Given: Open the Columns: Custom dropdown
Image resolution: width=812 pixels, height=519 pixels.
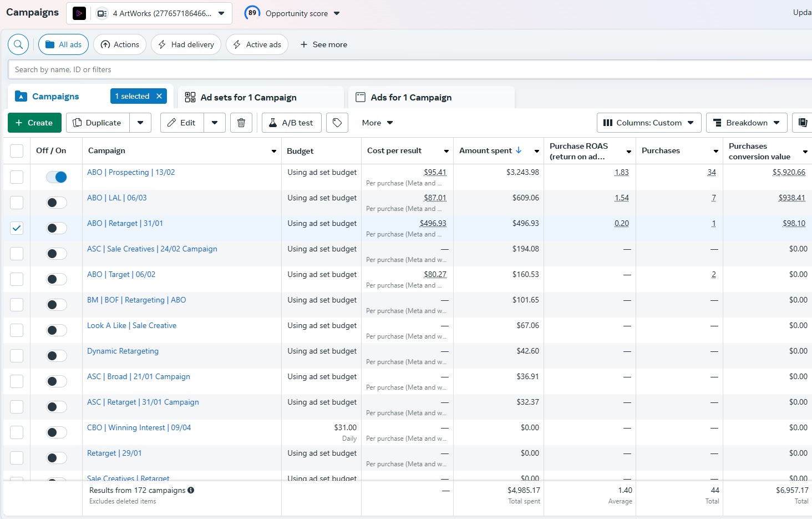Looking at the screenshot, I should 648,123.
